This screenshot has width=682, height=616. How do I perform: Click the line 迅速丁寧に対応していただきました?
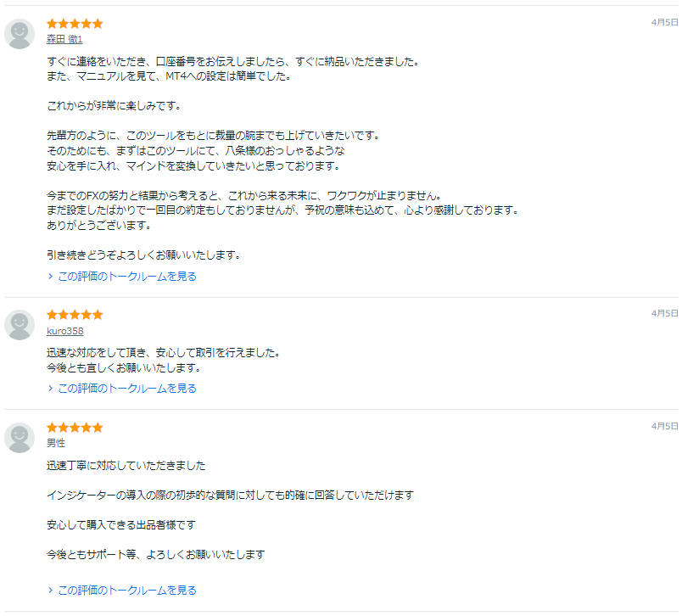[126, 466]
